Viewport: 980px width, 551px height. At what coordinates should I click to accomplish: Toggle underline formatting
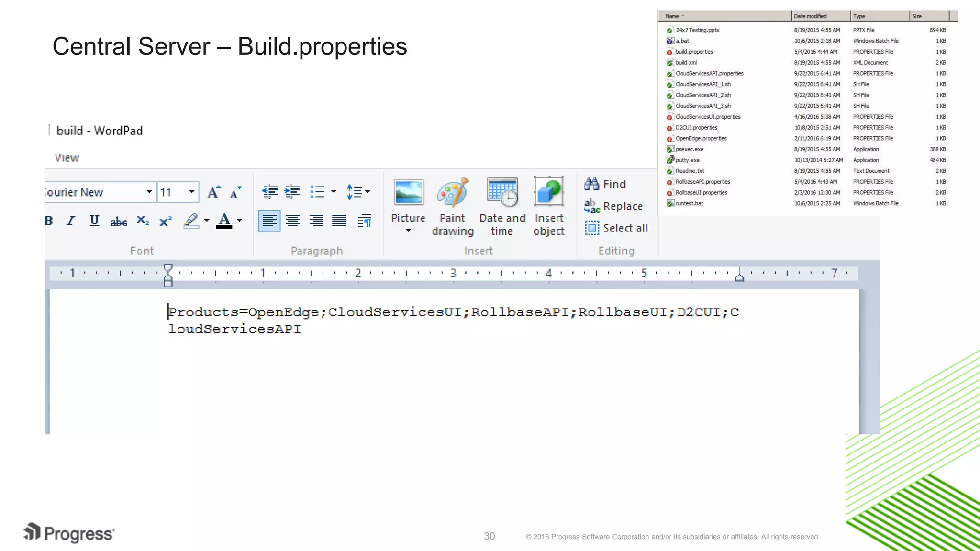94,221
